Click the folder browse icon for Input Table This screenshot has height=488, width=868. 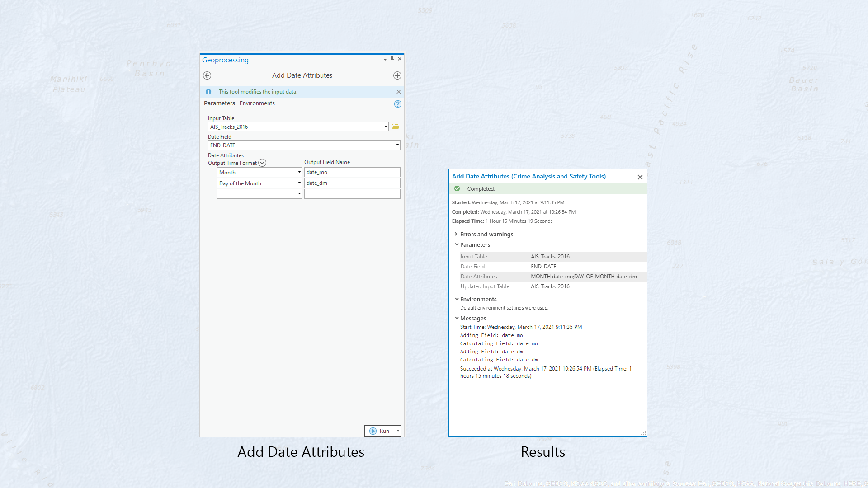tap(395, 127)
